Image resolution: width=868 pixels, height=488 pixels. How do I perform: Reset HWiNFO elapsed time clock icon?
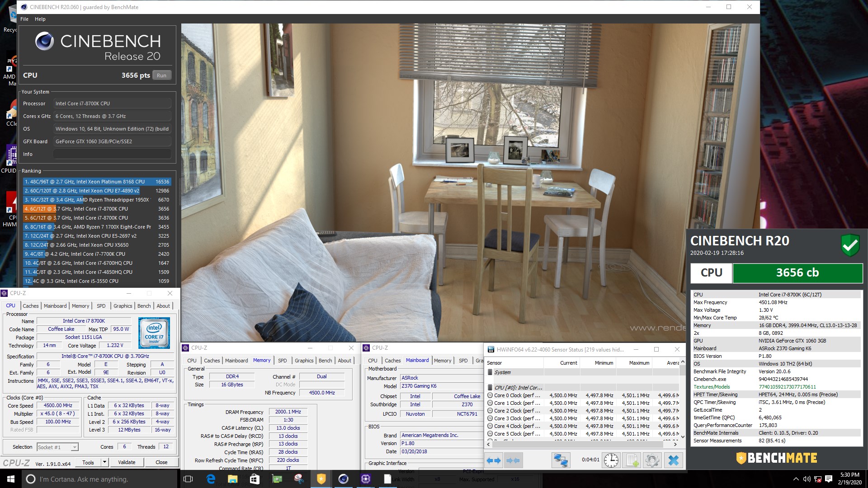click(x=611, y=460)
